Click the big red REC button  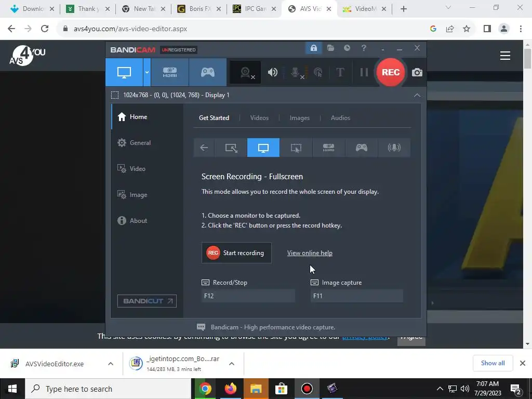tap(391, 72)
